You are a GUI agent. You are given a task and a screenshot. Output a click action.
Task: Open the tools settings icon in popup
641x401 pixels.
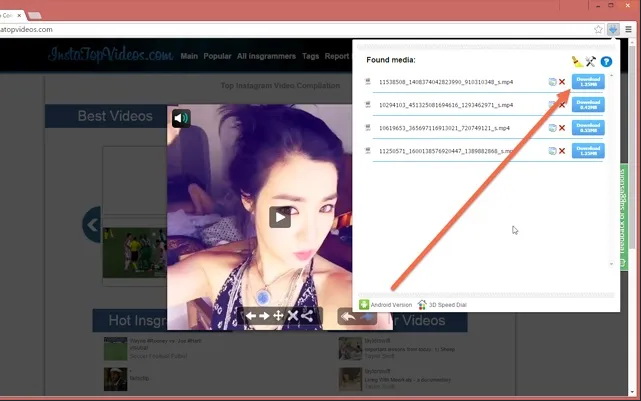(x=591, y=62)
